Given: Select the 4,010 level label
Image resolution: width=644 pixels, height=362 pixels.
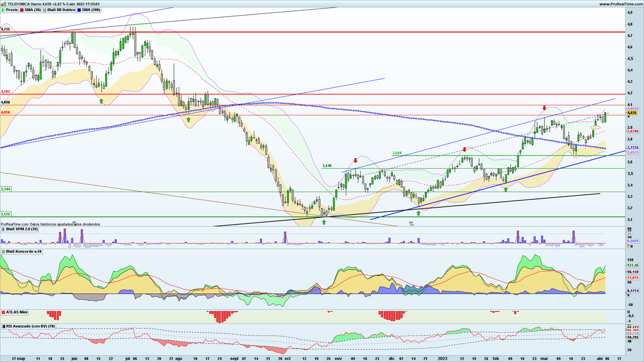Looking at the screenshot, I should [x=5, y=113].
